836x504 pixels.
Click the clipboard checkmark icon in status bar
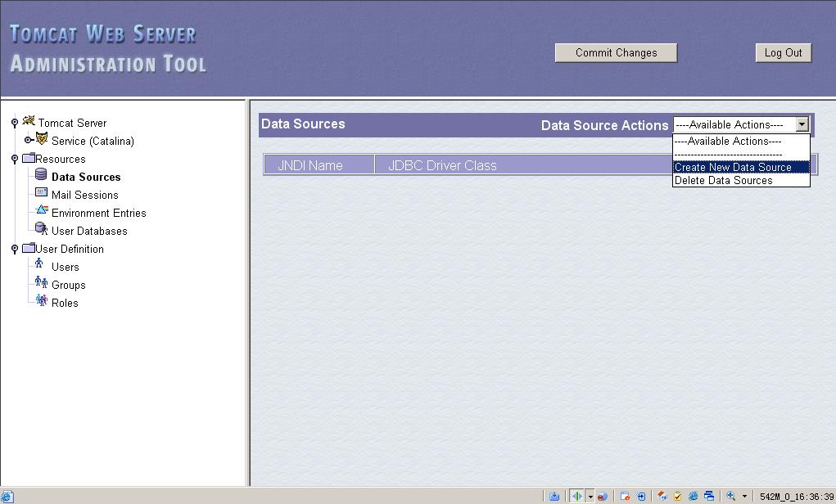click(678, 497)
